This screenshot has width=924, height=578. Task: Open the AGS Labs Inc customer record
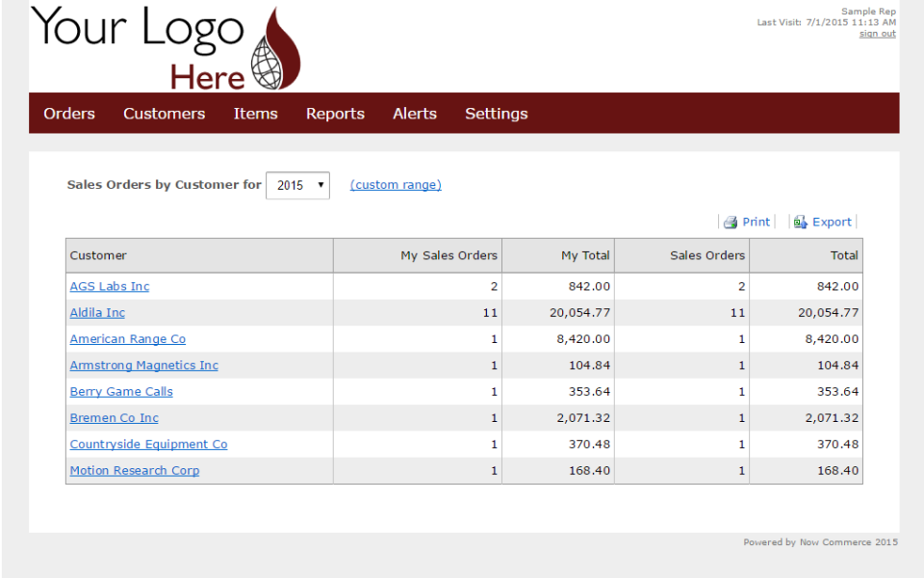109,286
